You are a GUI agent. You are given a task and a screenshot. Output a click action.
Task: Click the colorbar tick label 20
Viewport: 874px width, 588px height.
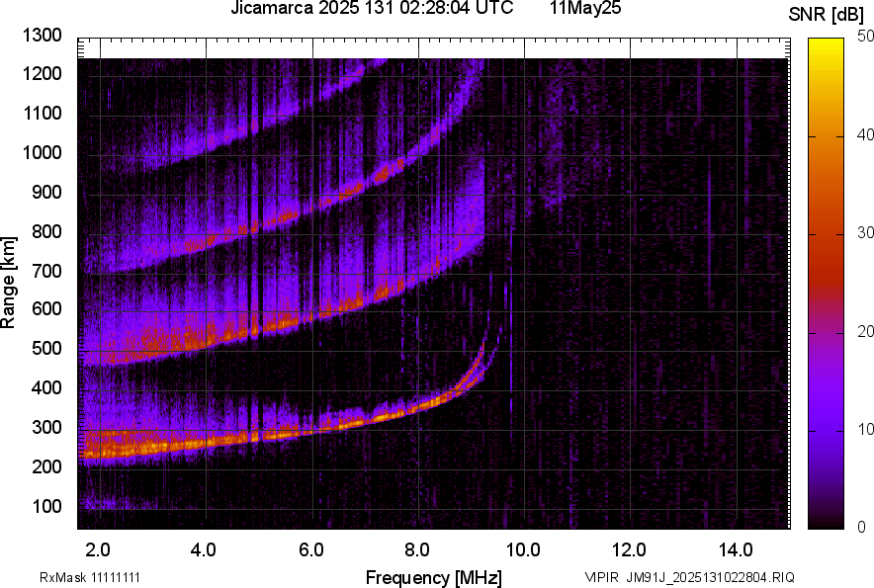(x=865, y=331)
